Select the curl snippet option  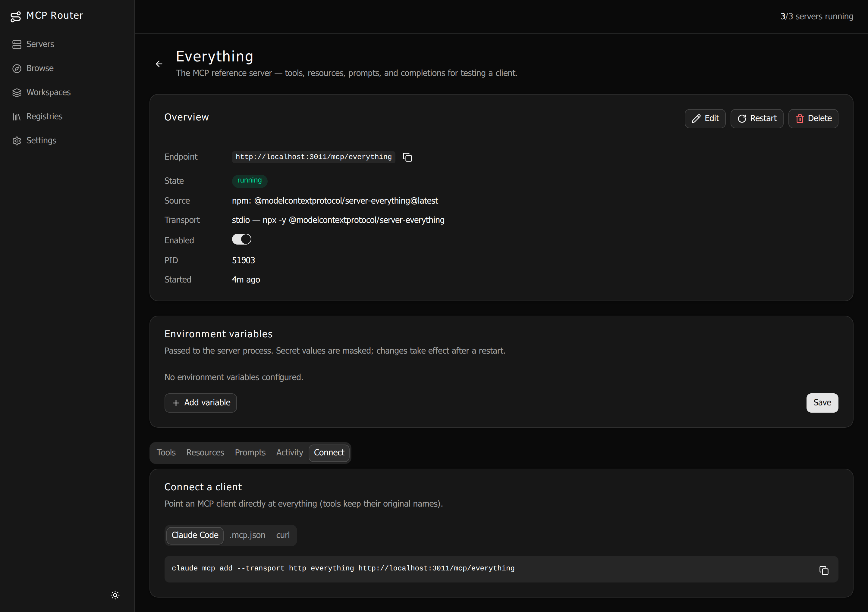coord(283,535)
